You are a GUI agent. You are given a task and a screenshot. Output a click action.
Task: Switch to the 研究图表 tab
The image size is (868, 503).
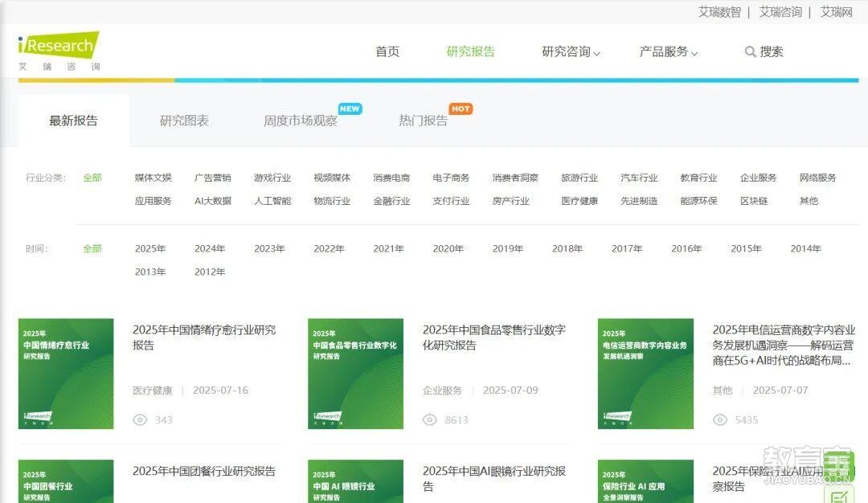coord(183,118)
